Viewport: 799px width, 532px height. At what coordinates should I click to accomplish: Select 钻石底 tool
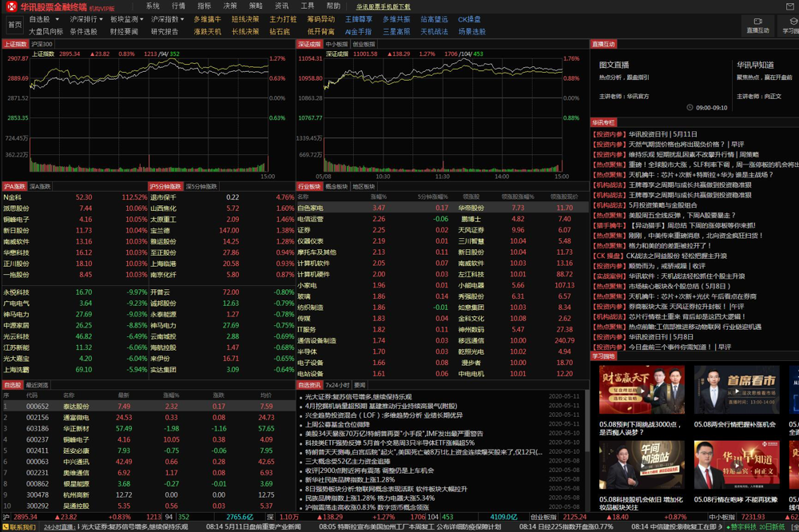280,32
